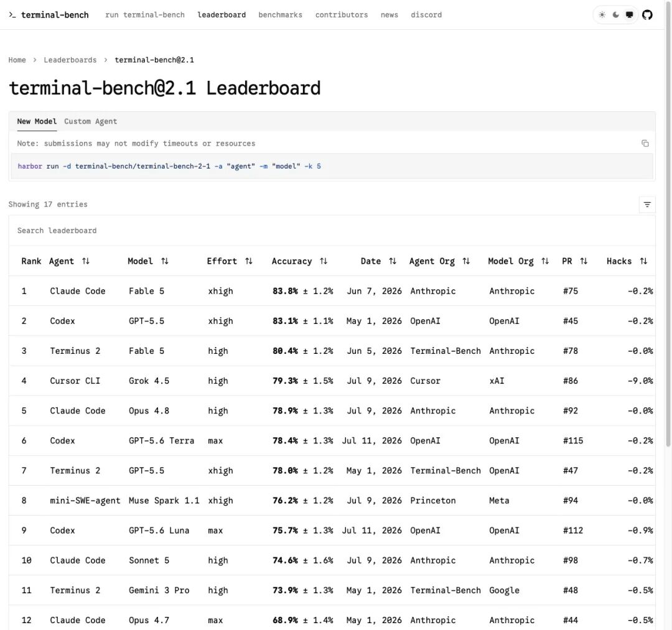The image size is (672, 630).
Task: Click the xAI model org cell
Action: point(497,381)
